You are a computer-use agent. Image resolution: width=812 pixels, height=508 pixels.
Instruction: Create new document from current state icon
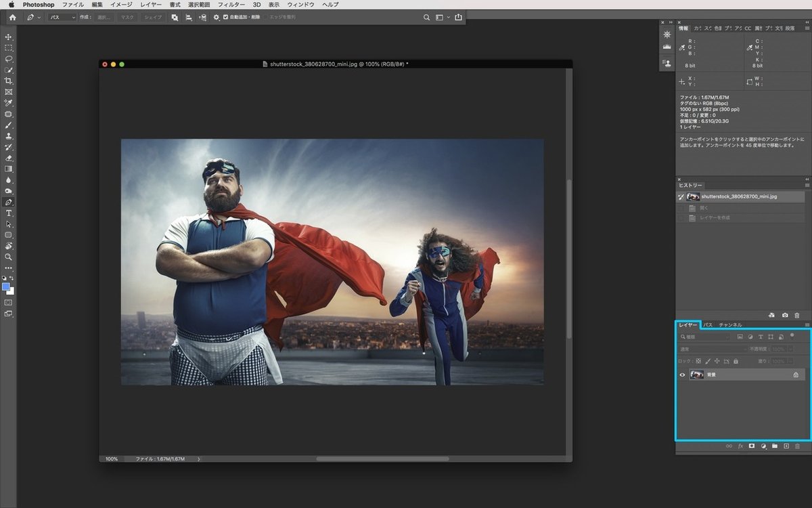(772, 316)
